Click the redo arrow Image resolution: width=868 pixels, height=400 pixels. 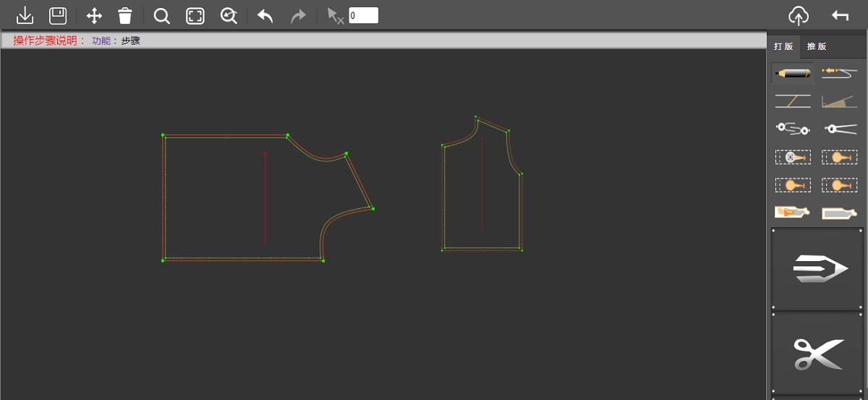pos(298,16)
